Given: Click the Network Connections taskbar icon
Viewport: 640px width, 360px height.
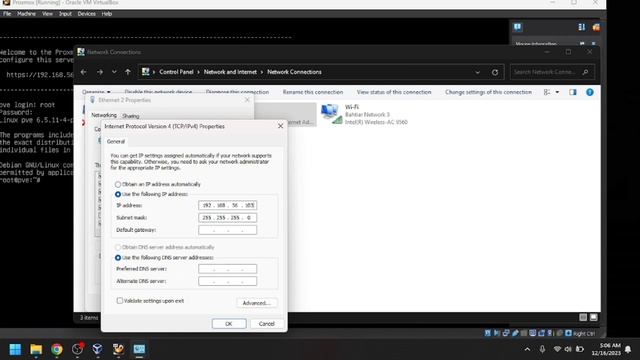Looking at the screenshot, I should pyautogui.click(x=139, y=349).
